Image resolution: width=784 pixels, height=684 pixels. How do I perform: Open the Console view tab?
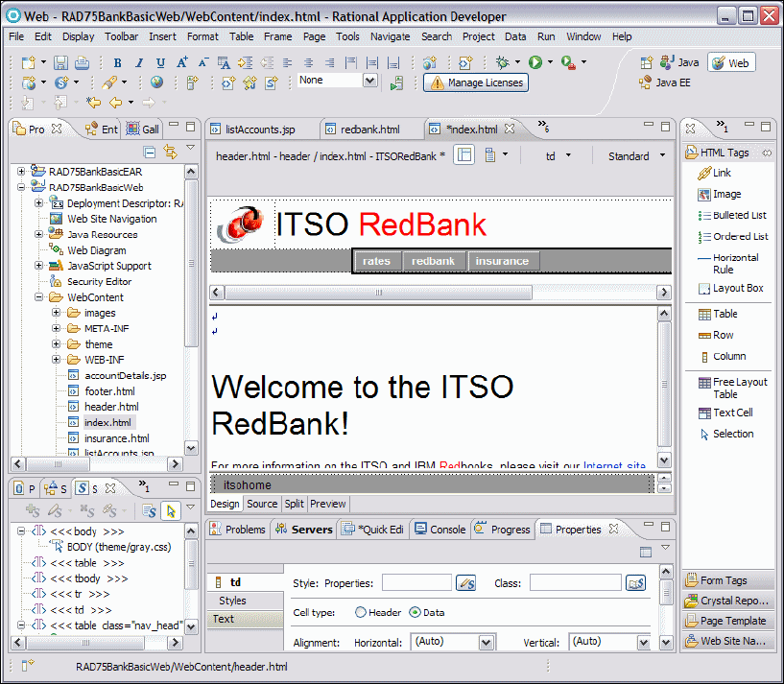pos(440,530)
